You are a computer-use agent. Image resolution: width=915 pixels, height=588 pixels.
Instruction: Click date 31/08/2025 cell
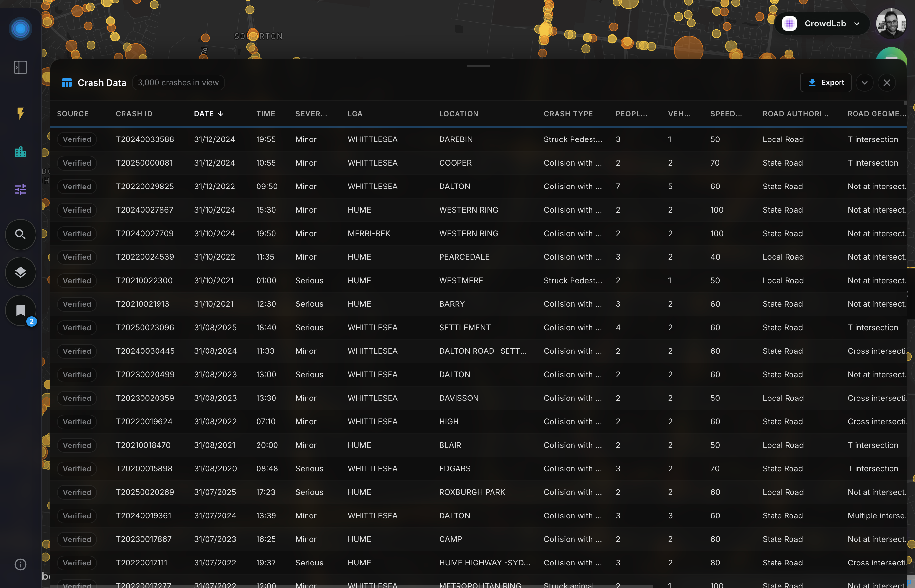coord(215,328)
